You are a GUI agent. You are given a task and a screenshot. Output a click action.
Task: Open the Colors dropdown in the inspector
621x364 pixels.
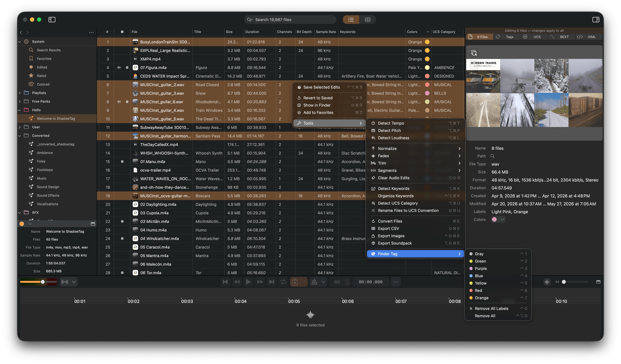(x=498, y=220)
